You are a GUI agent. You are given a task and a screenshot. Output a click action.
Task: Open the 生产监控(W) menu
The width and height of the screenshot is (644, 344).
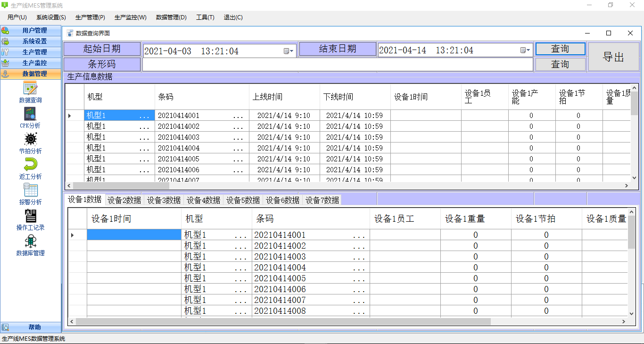[x=131, y=17]
